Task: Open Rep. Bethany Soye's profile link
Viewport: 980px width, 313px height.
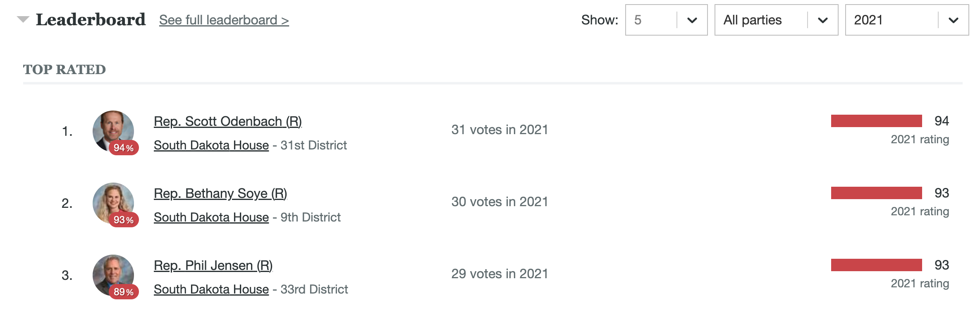Action: point(220,193)
